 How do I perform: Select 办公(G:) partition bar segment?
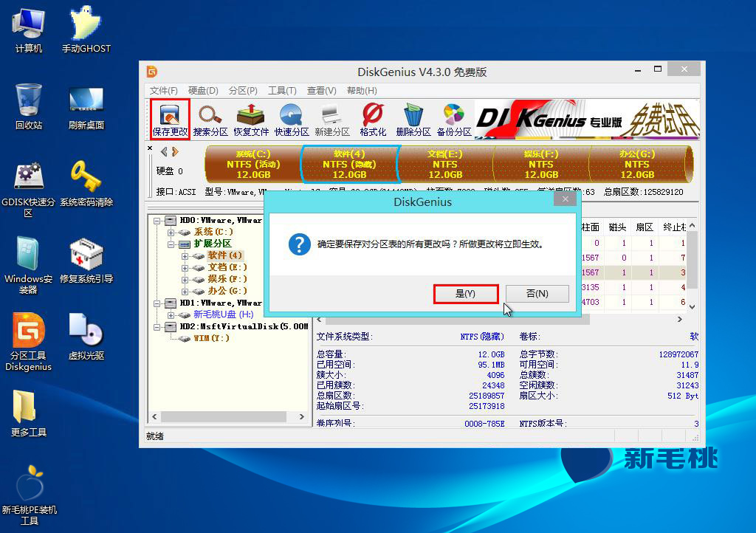(x=637, y=165)
